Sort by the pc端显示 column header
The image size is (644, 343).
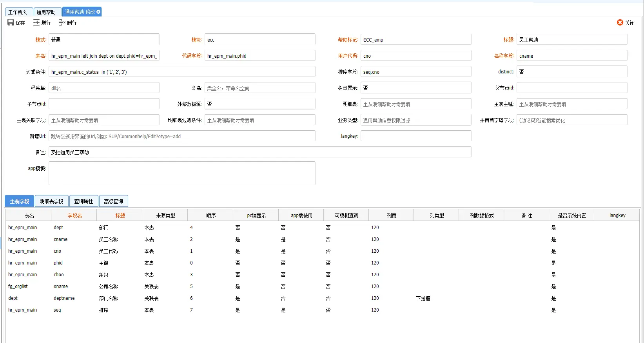pyautogui.click(x=256, y=215)
